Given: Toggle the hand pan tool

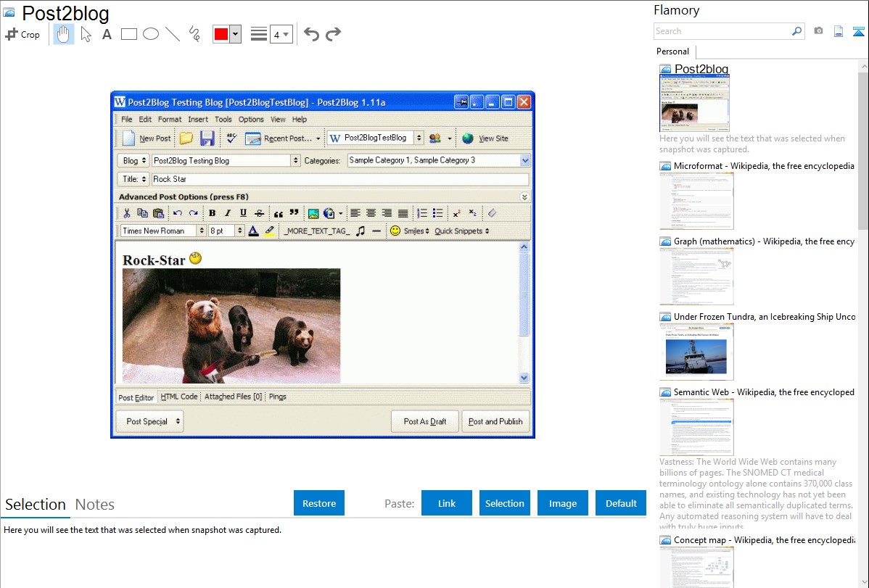Looking at the screenshot, I should (x=64, y=34).
